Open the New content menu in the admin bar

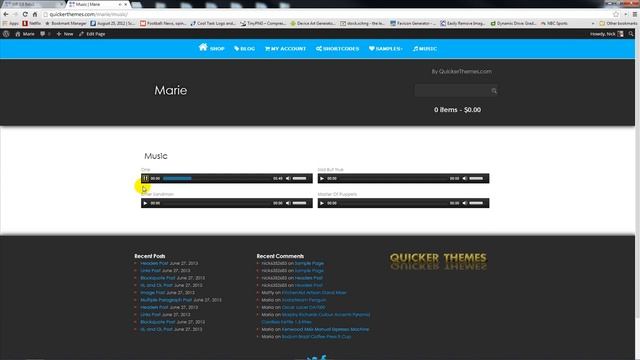(65, 34)
